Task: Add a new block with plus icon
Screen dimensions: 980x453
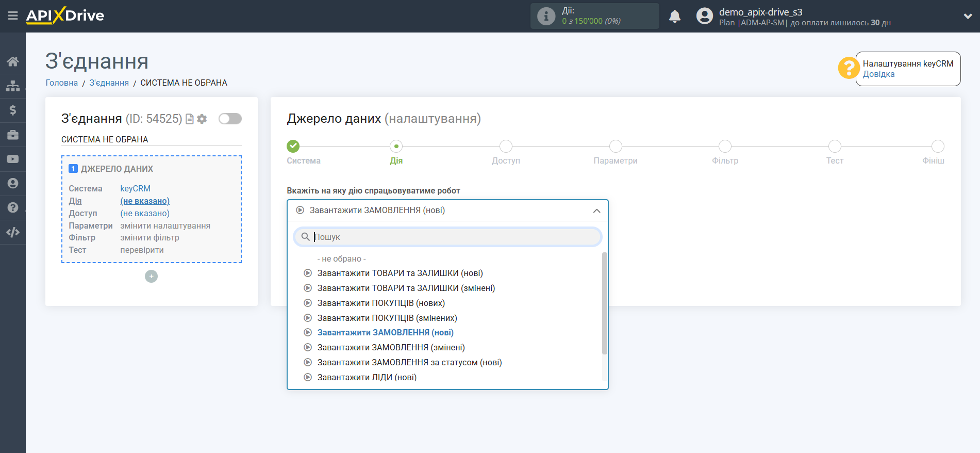Action: point(151,277)
